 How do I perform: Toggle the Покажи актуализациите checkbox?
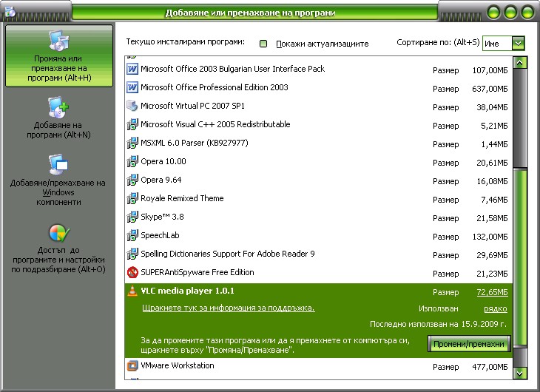pos(263,44)
